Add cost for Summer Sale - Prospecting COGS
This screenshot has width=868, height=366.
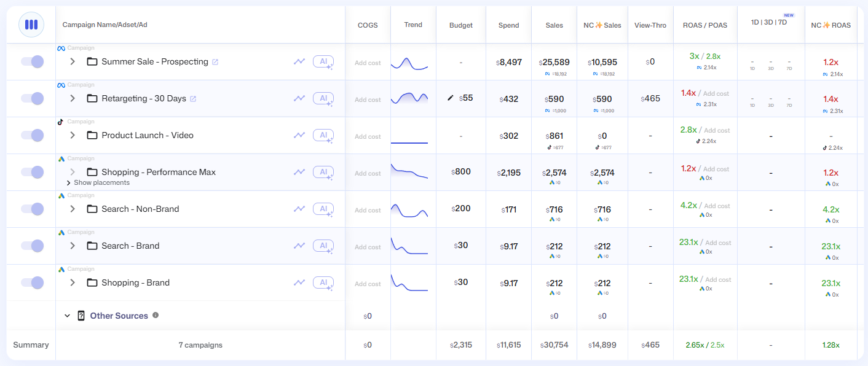(368, 63)
